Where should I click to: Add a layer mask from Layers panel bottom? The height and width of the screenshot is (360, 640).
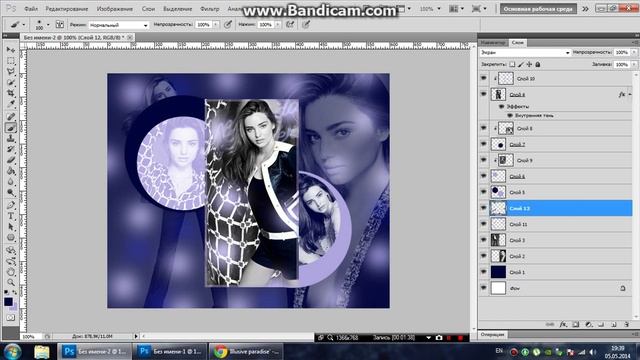click(576, 324)
